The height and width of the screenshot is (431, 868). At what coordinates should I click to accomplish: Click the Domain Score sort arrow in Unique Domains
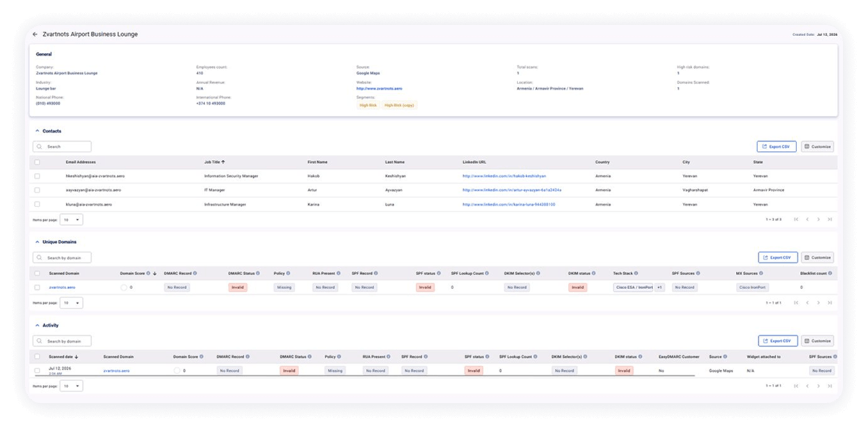pos(154,273)
